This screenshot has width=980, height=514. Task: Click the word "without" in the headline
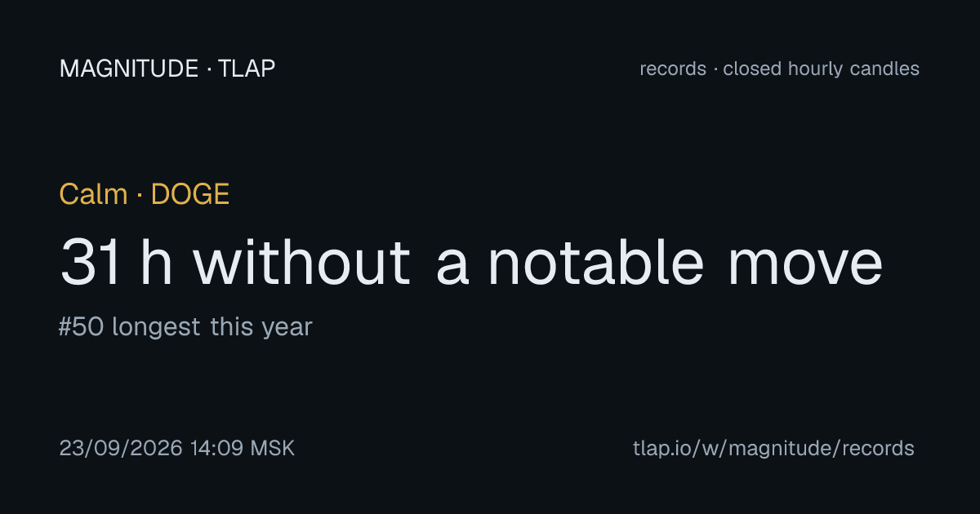pyautogui.click(x=301, y=263)
